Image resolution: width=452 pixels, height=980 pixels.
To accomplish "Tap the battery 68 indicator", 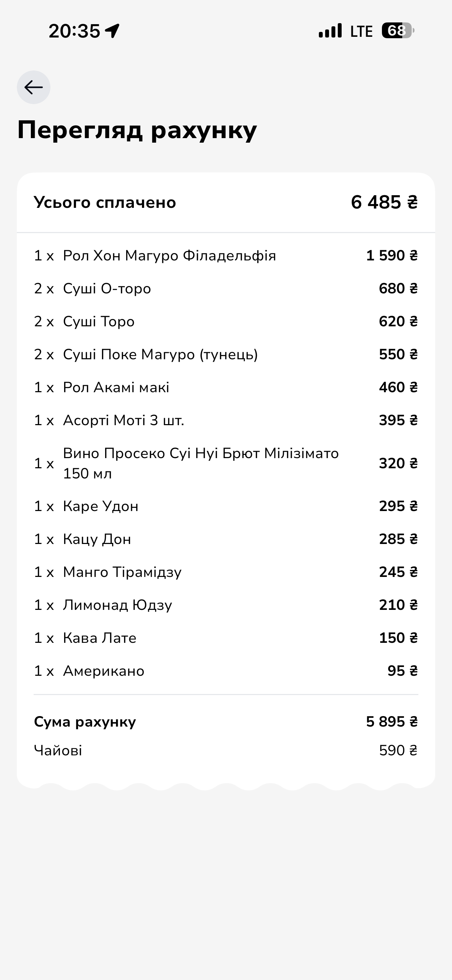I will 398,30.
